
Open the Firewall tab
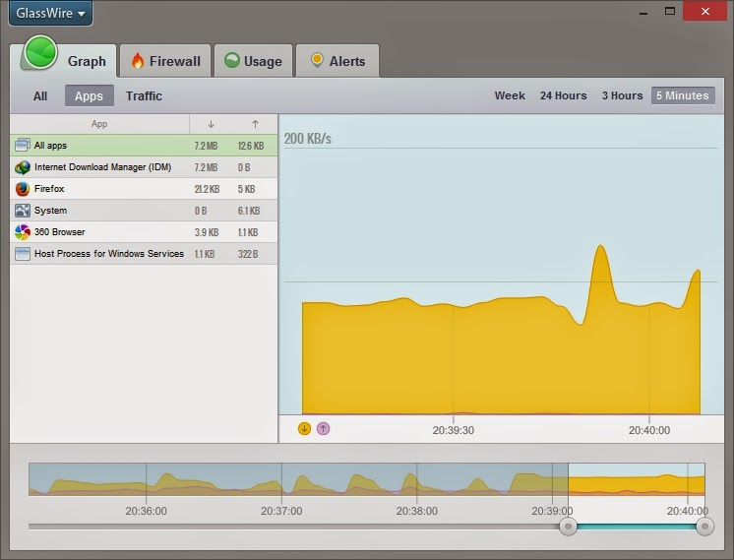click(165, 61)
